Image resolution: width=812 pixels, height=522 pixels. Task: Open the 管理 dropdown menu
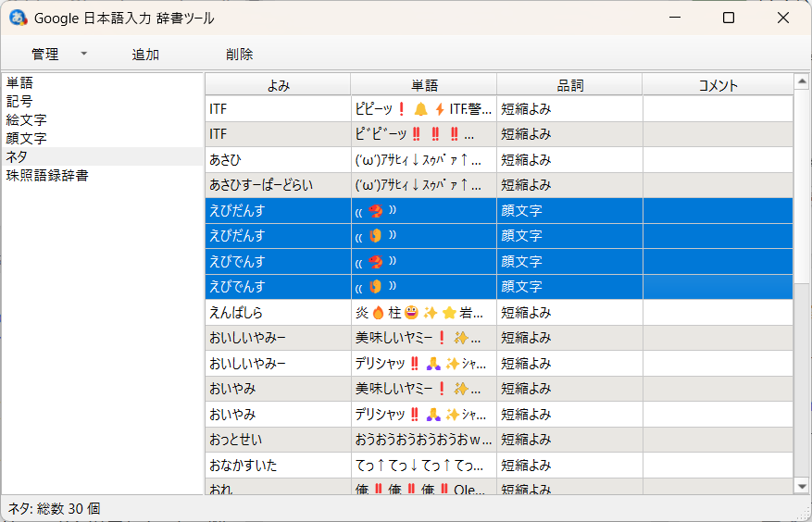(x=58, y=55)
